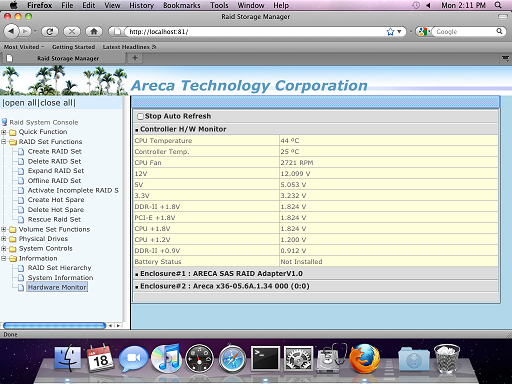The image size is (512, 384).
Task: Expand Enclosure#2 Areca x36 section
Action: point(137,287)
